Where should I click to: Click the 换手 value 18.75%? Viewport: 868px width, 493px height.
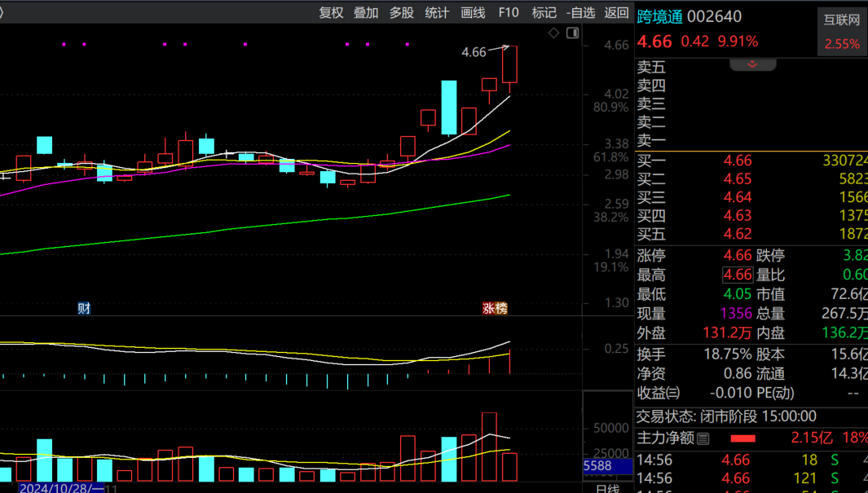pyautogui.click(x=727, y=354)
